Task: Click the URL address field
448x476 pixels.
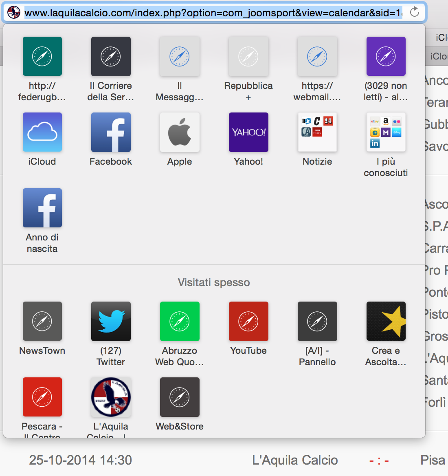Action: point(212,13)
